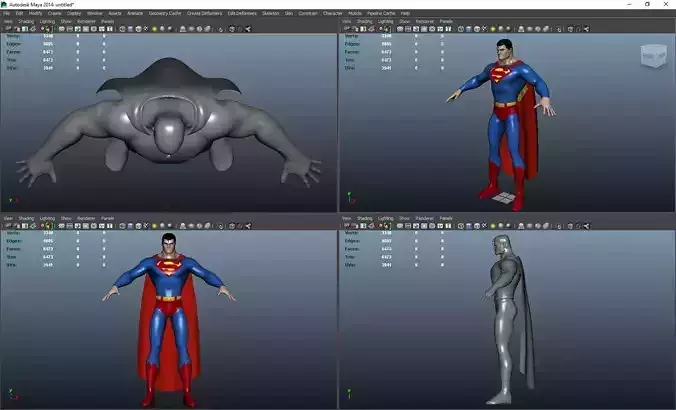
Task: Open the Constrain menu
Action: point(308,13)
